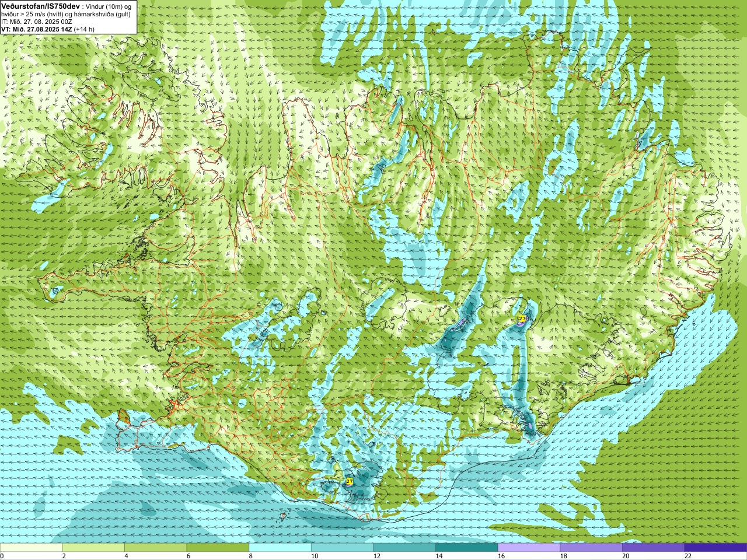Select the 18–20 m/s purple legend swatch

pyautogui.click(x=591, y=548)
